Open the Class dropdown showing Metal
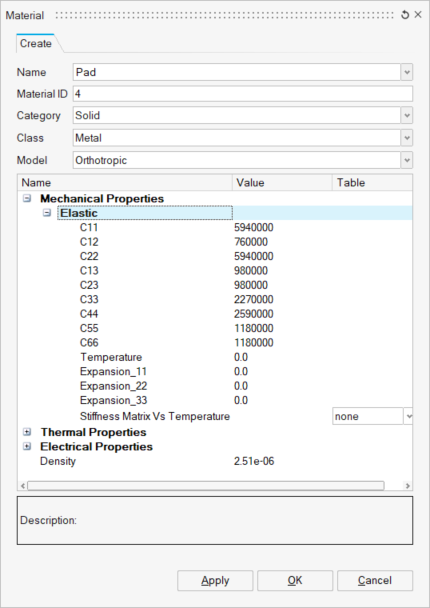 pos(407,138)
